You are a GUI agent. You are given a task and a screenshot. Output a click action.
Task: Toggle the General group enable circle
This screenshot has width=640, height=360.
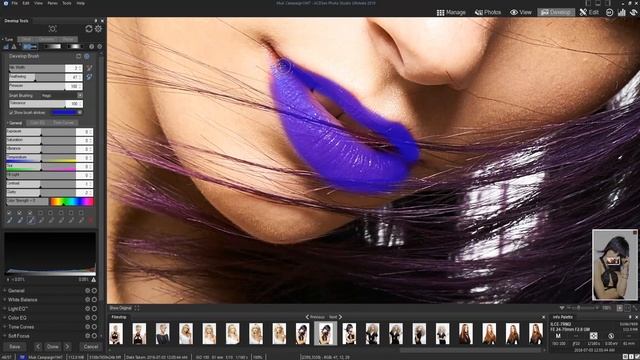94,291
